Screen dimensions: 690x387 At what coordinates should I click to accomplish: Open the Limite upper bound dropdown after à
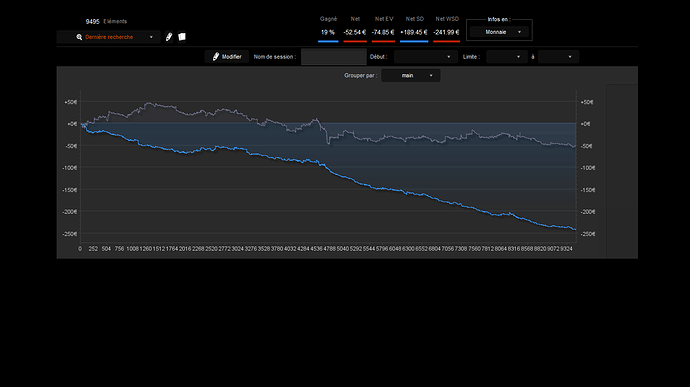tap(558, 57)
